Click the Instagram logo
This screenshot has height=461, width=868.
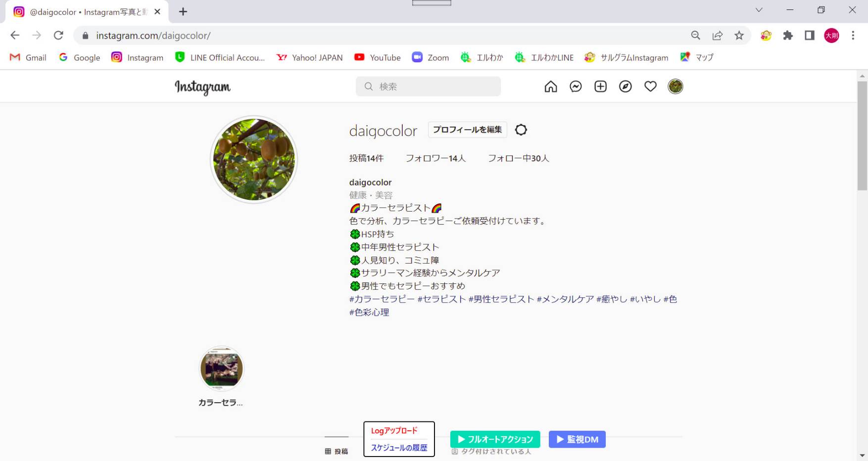[202, 87]
